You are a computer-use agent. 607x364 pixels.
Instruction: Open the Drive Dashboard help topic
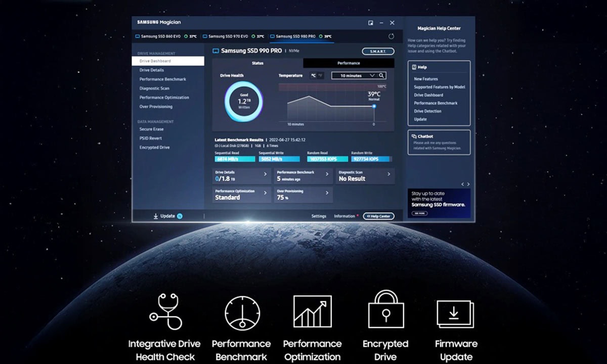click(428, 95)
